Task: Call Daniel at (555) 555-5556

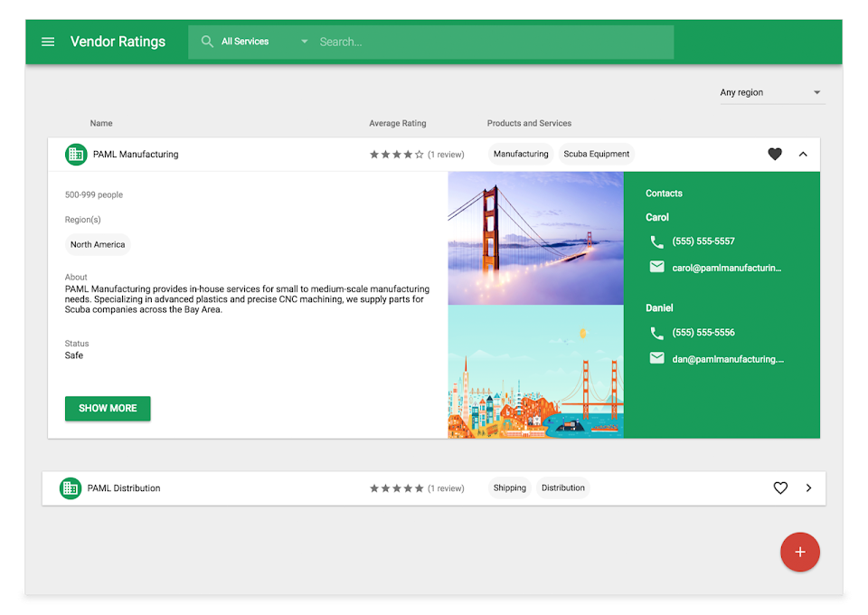Action: 703,333
